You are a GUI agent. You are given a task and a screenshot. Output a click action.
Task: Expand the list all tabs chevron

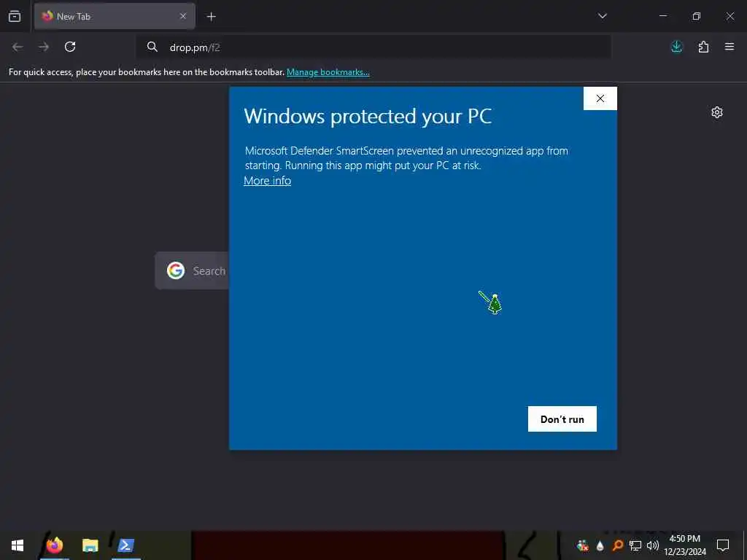click(602, 16)
